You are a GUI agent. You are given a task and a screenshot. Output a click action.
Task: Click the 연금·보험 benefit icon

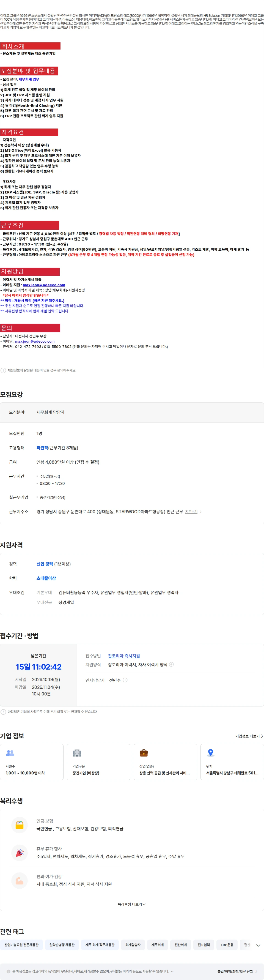point(20,825)
